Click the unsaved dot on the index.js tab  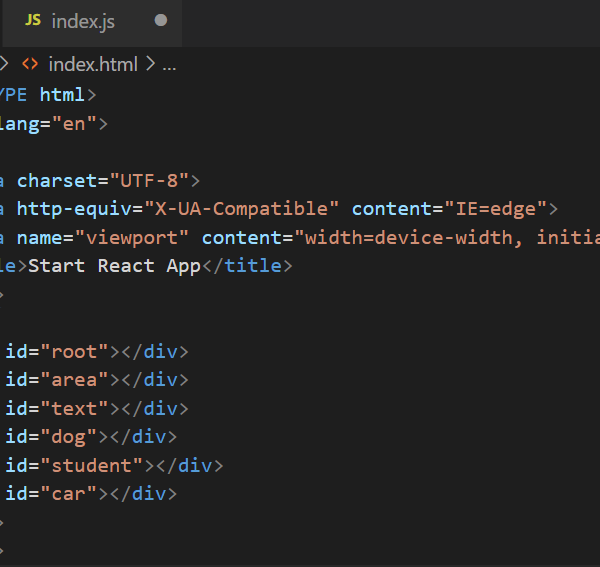161,20
